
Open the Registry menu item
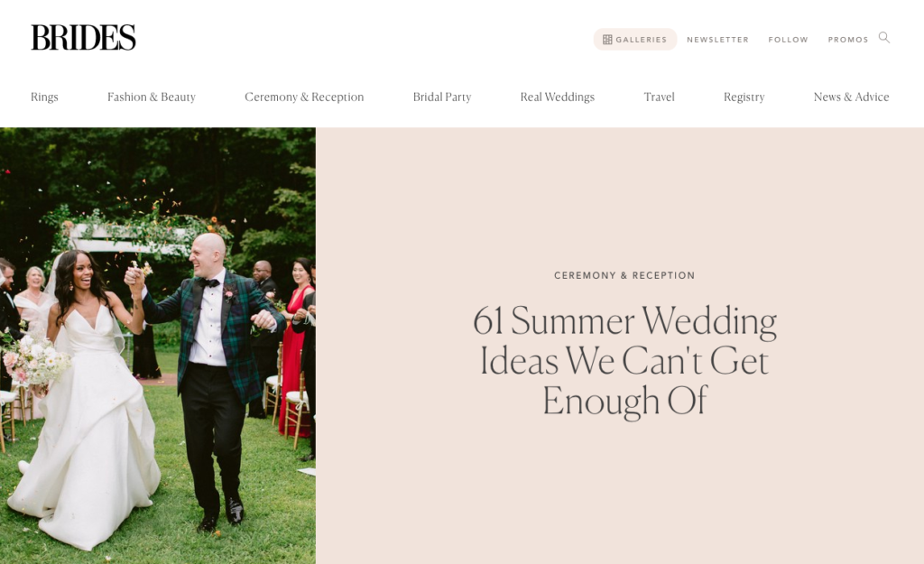click(744, 97)
